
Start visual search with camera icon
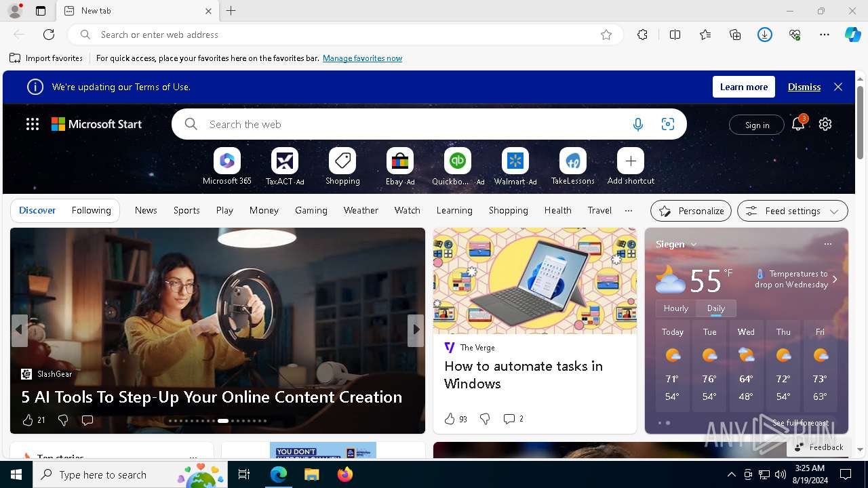tap(668, 124)
